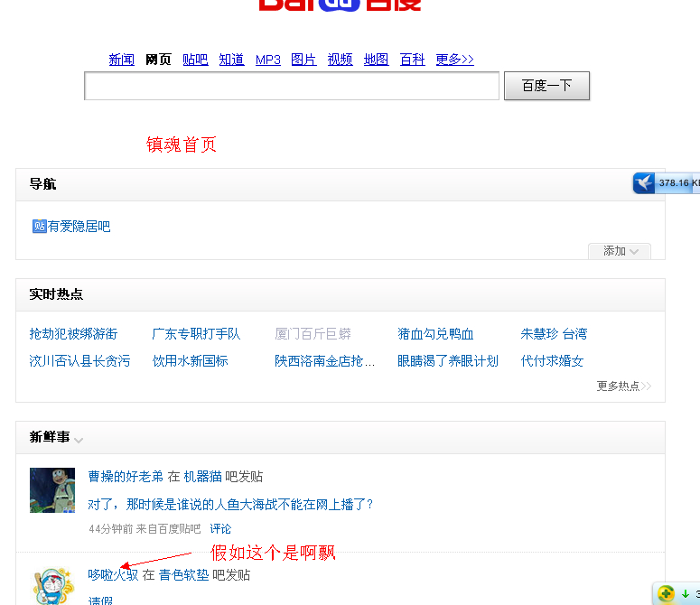Open hot topic 饮用水新国标
Screen dimensions: 700x605
pos(190,360)
